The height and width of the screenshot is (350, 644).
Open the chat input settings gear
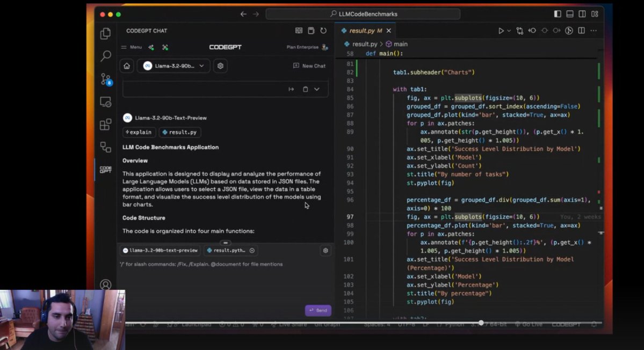[325, 250]
